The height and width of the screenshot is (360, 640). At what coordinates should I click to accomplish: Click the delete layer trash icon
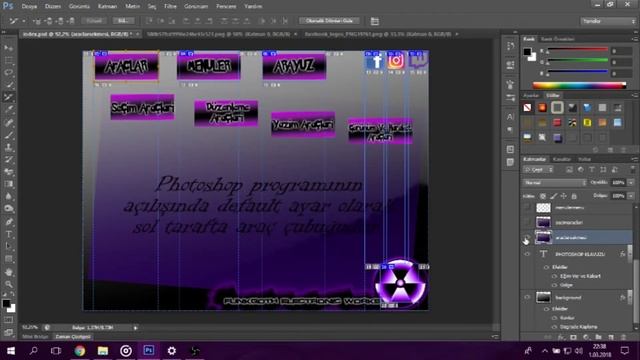coord(624,337)
